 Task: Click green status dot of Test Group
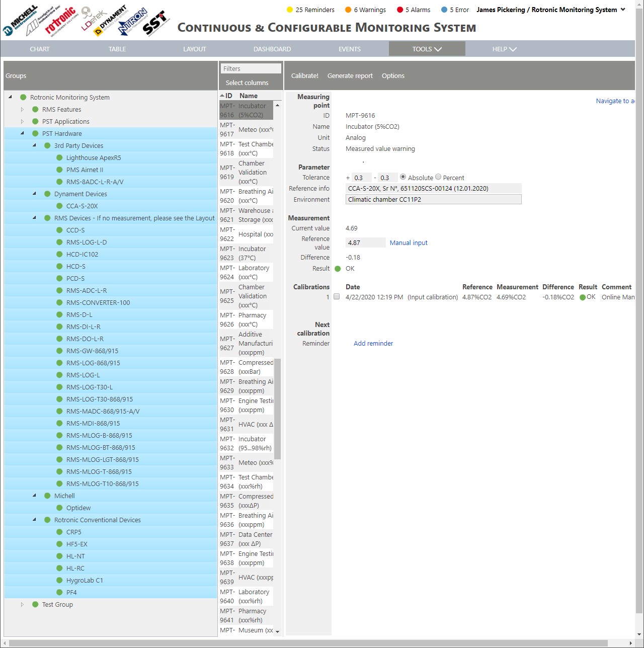click(x=35, y=604)
